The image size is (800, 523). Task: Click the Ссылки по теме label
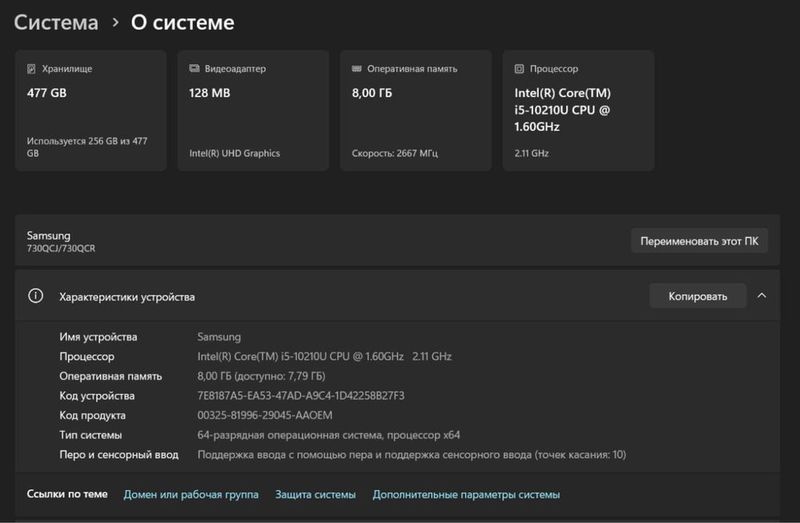tap(67, 494)
